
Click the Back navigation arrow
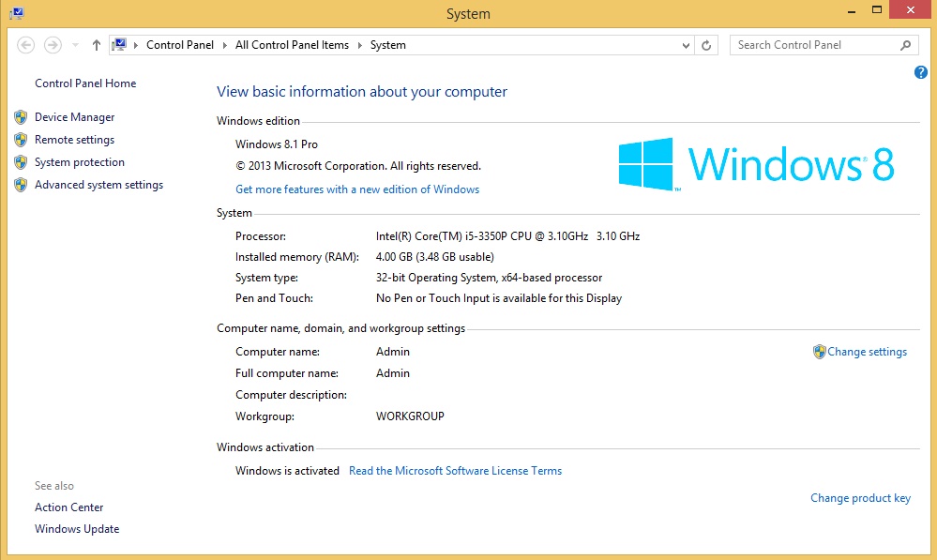[25, 45]
